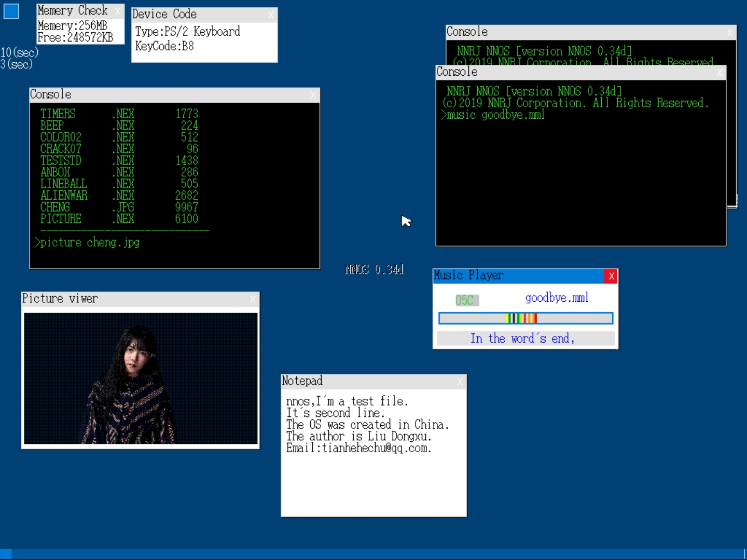Click the ANBOX .NEX row in Console
Screen dimensions: 747x560
coord(119,172)
